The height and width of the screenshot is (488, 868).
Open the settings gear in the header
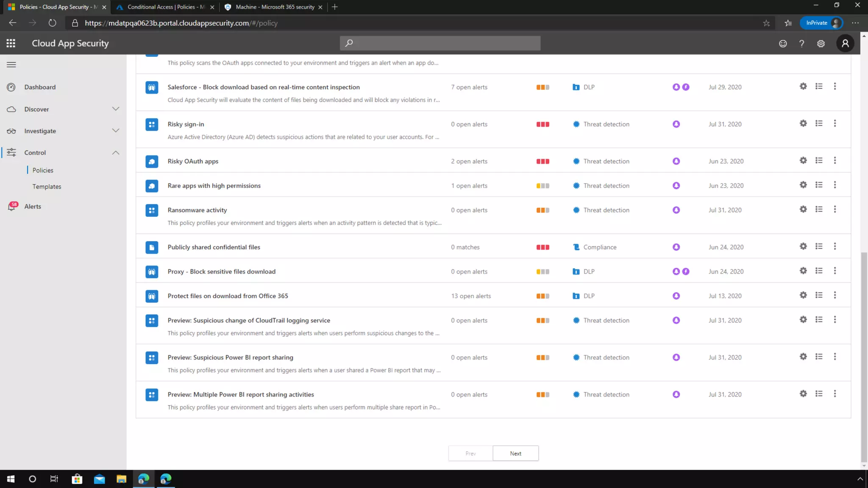pyautogui.click(x=821, y=44)
